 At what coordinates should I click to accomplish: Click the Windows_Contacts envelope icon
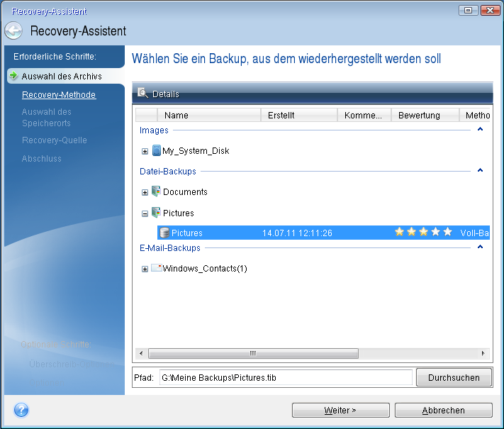[156, 268]
